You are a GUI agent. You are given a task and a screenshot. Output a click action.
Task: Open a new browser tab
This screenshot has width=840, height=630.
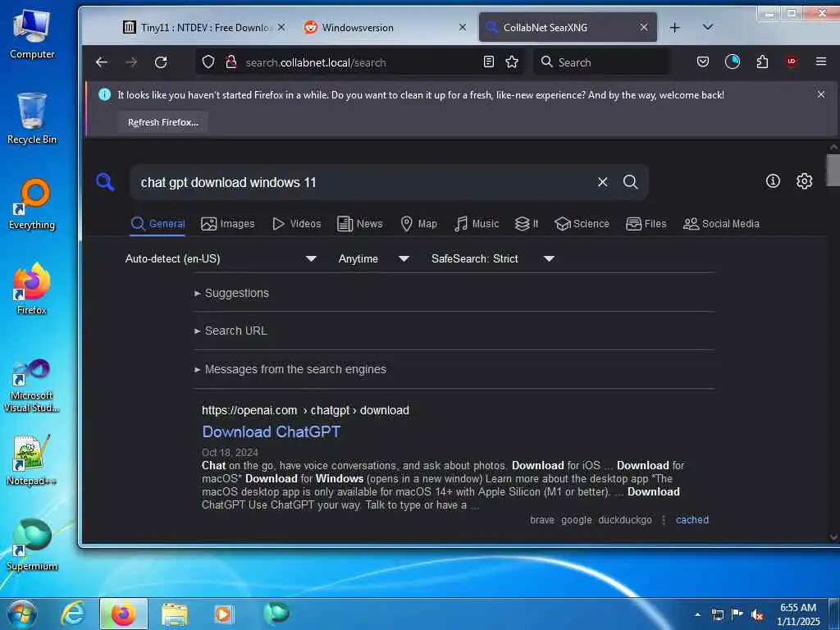(x=675, y=27)
